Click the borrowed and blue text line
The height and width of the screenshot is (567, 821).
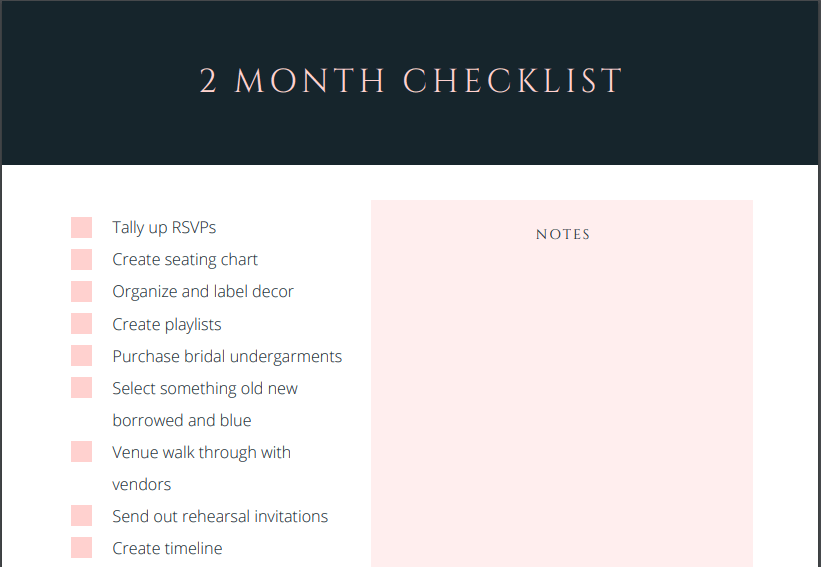(x=182, y=421)
